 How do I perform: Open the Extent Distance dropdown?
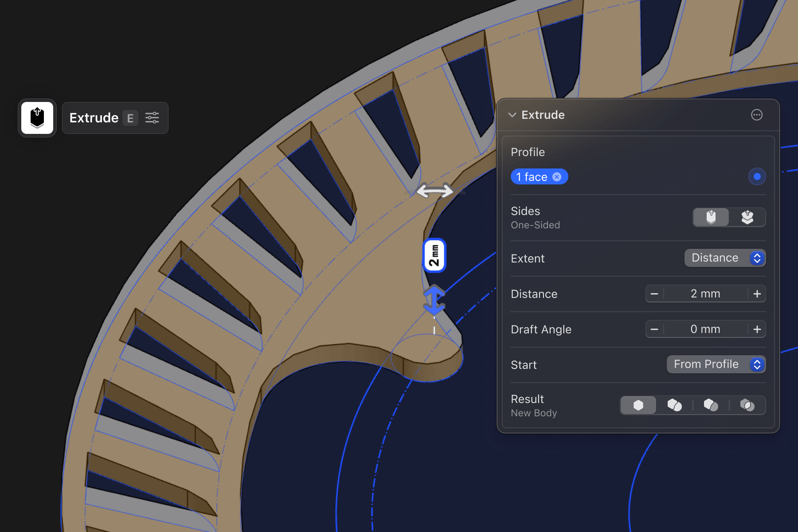click(725, 258)
